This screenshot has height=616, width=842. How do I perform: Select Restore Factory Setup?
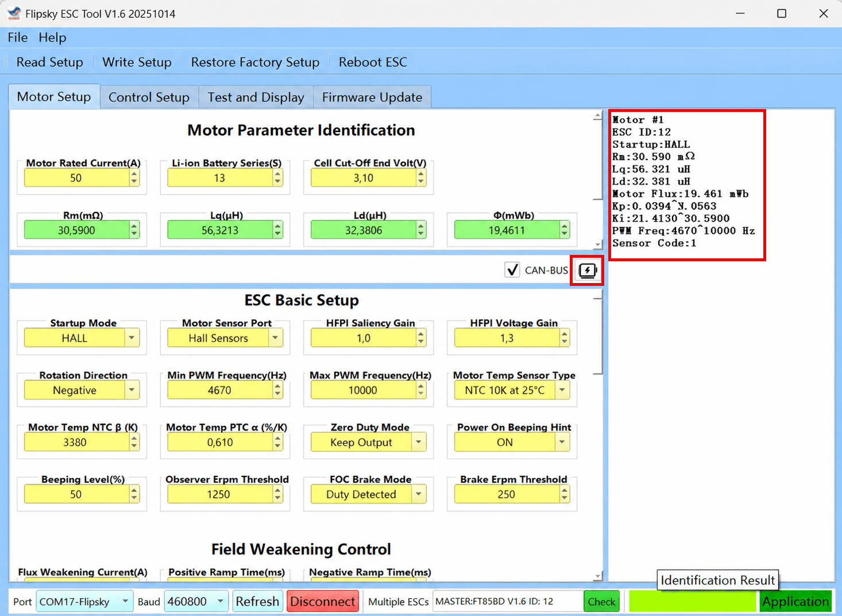(255, 62)
